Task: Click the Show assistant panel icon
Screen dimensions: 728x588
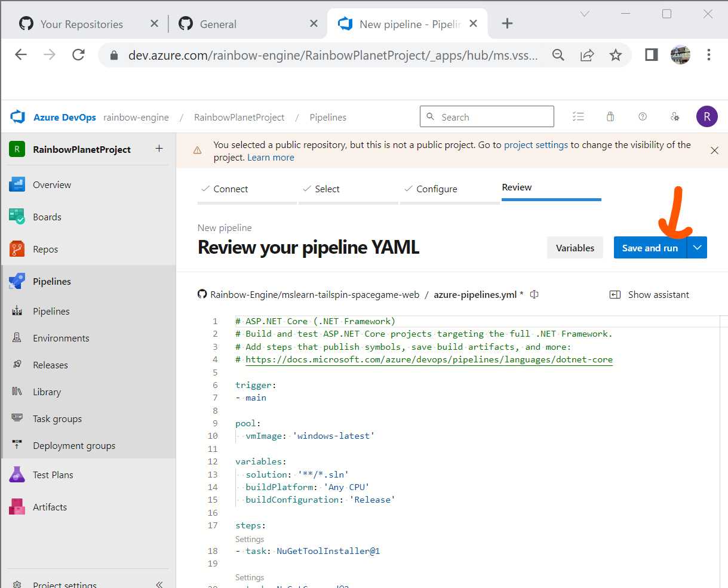Action: click(x=615, y=294)
